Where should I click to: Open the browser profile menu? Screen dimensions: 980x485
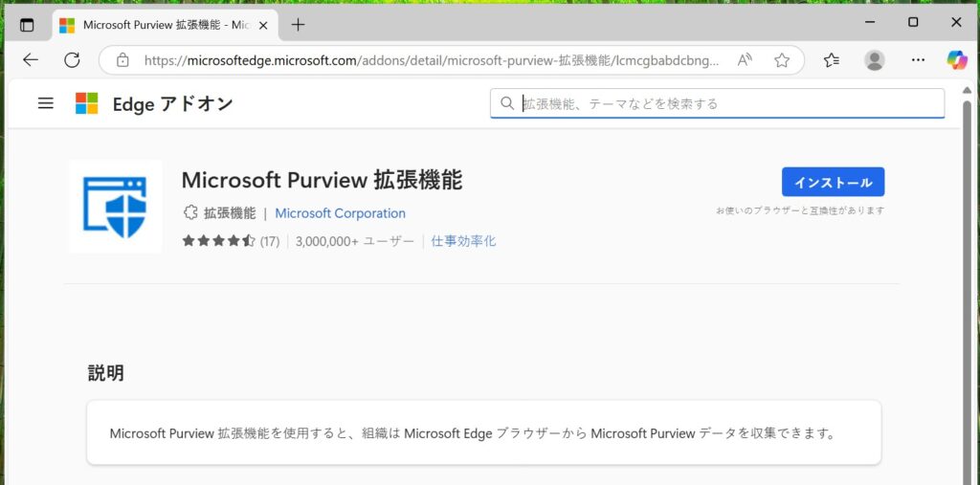click(875, 60)
